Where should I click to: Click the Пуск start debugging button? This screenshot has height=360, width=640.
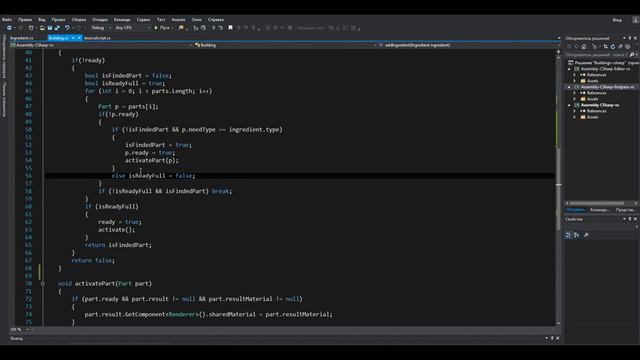point(162,28)
